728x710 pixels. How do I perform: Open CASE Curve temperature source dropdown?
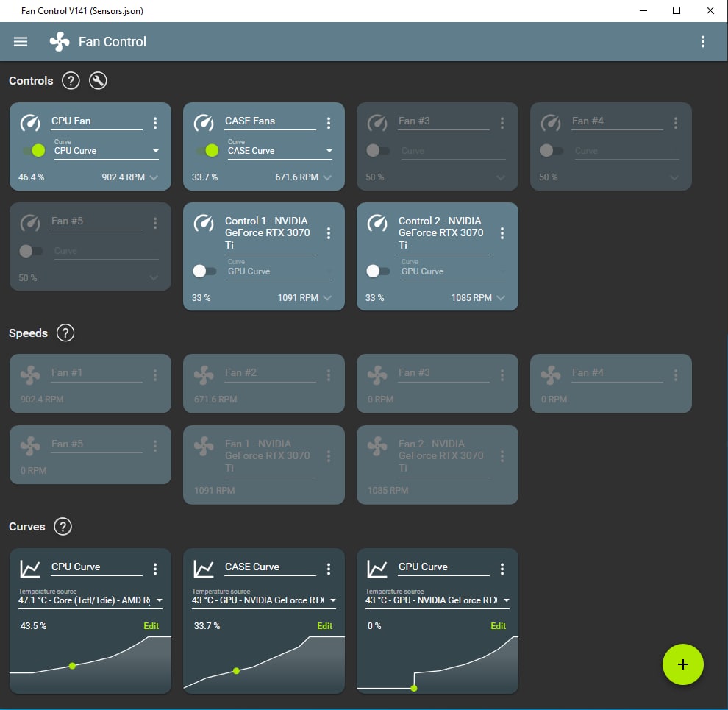tap(264, 600)
